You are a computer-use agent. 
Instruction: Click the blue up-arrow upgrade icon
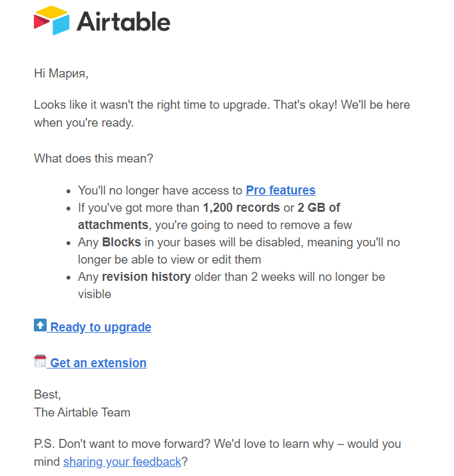(x=40, y=325)
